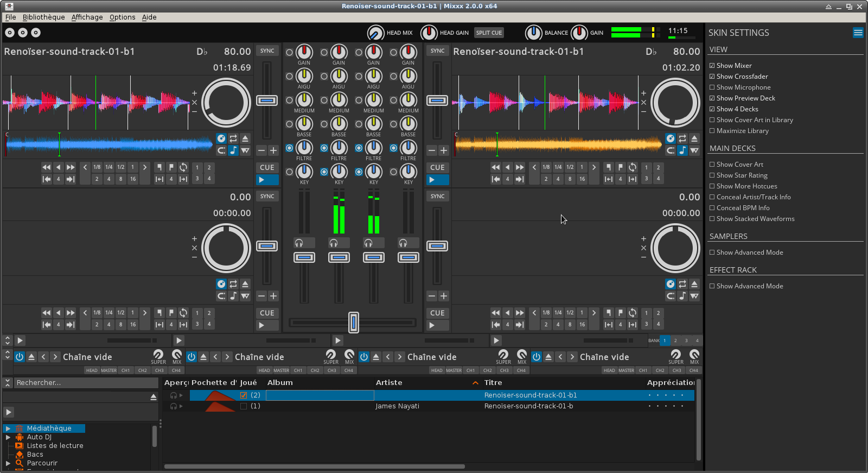
Task: Toggle repeat mode on the left top deck
Action: tap(233, 138)
